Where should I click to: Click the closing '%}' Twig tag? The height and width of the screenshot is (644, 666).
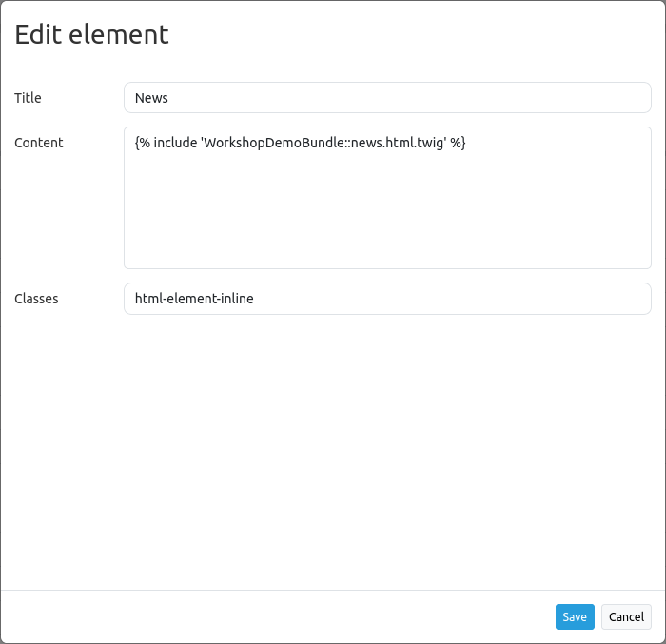point(458,143)
